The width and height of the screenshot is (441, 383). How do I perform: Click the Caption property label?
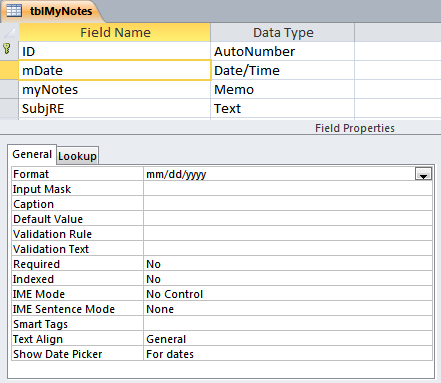coord(33,204)
